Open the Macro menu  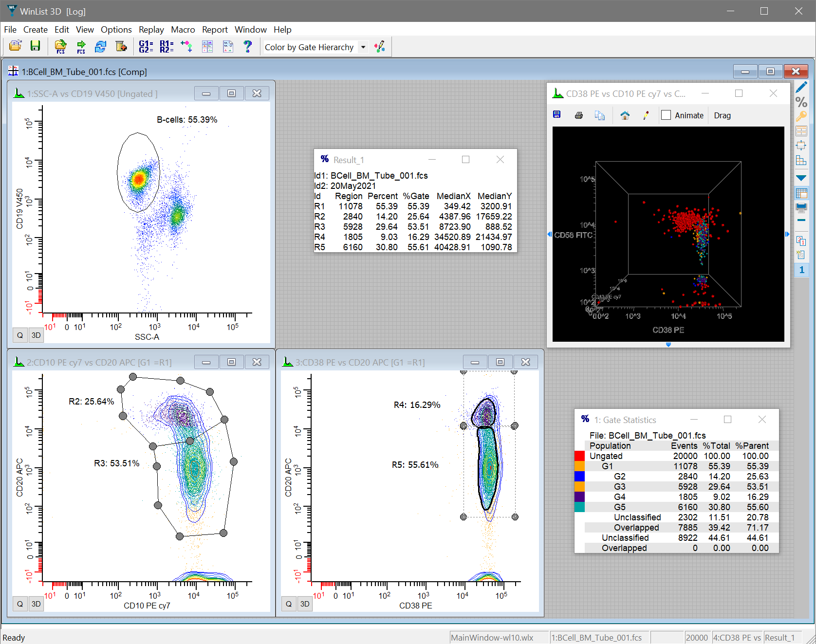[x=183, y=30]
